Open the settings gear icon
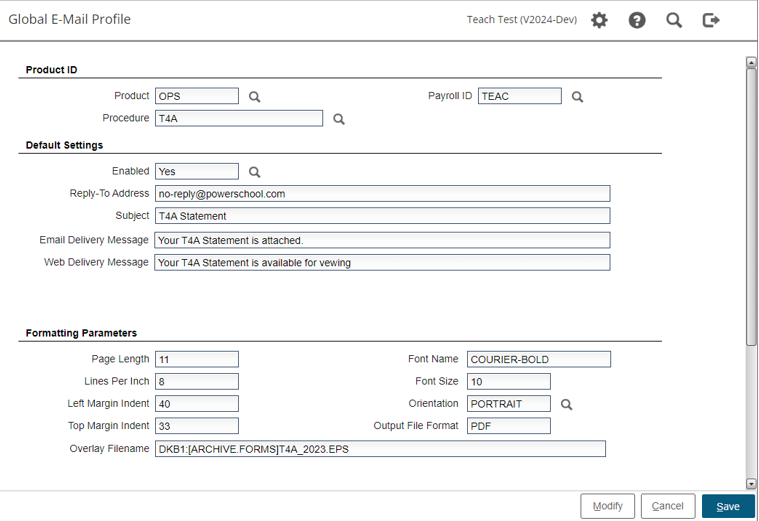Image resolution: width=759 pixels, height=521 pixels. pos(599,20)
